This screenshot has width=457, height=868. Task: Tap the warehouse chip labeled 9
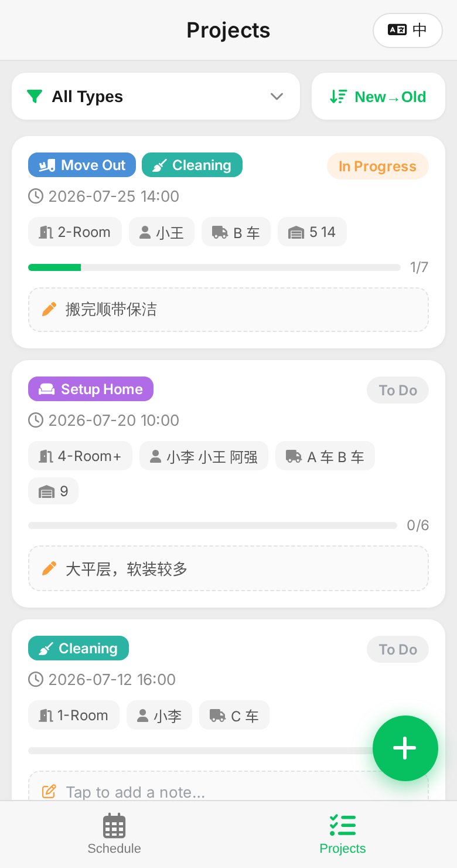tap(53, 491)
